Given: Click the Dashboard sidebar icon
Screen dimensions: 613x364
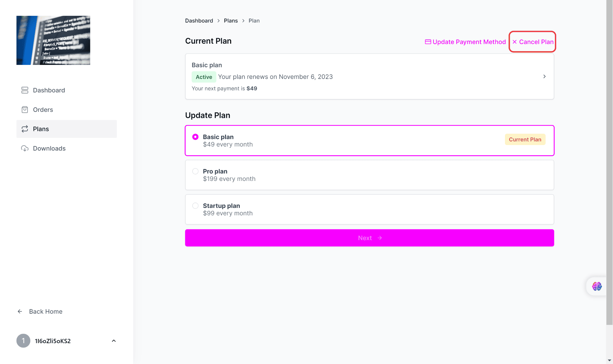Looking at the screenshot, I should [25, 90].
